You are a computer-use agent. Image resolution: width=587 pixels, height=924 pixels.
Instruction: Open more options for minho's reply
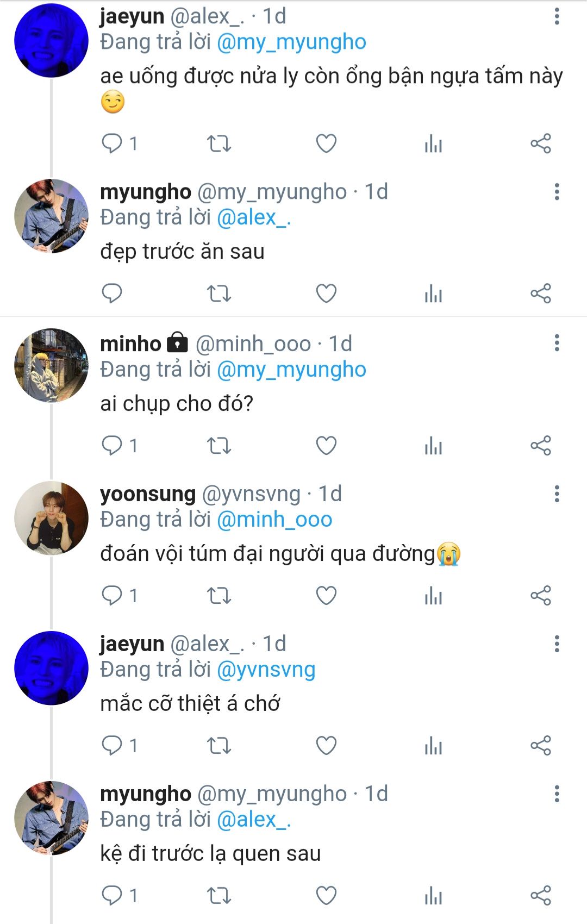(557, 343)
